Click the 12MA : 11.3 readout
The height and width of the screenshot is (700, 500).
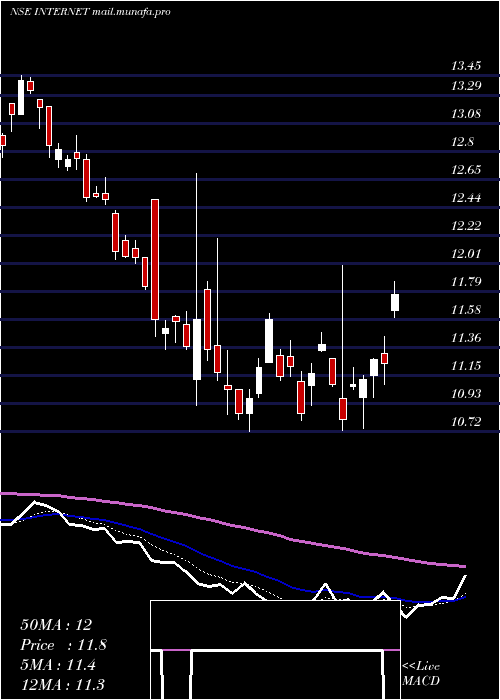tap(62, 684)
